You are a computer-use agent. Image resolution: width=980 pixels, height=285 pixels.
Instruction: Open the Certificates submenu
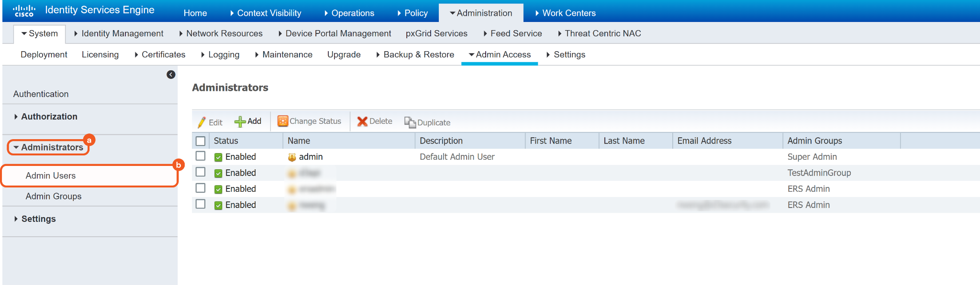pos(160,55)
